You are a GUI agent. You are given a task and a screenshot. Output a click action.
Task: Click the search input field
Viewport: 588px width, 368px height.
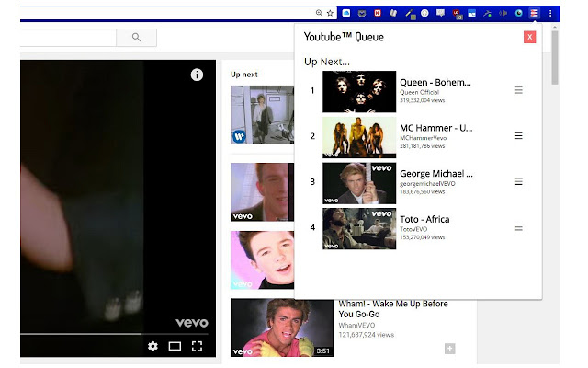coord(68,37)
